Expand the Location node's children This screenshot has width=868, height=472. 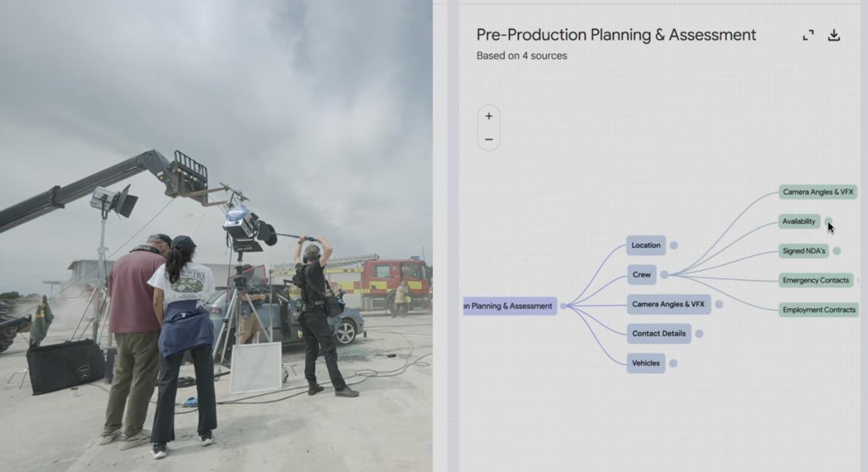[x=673, y=245]
